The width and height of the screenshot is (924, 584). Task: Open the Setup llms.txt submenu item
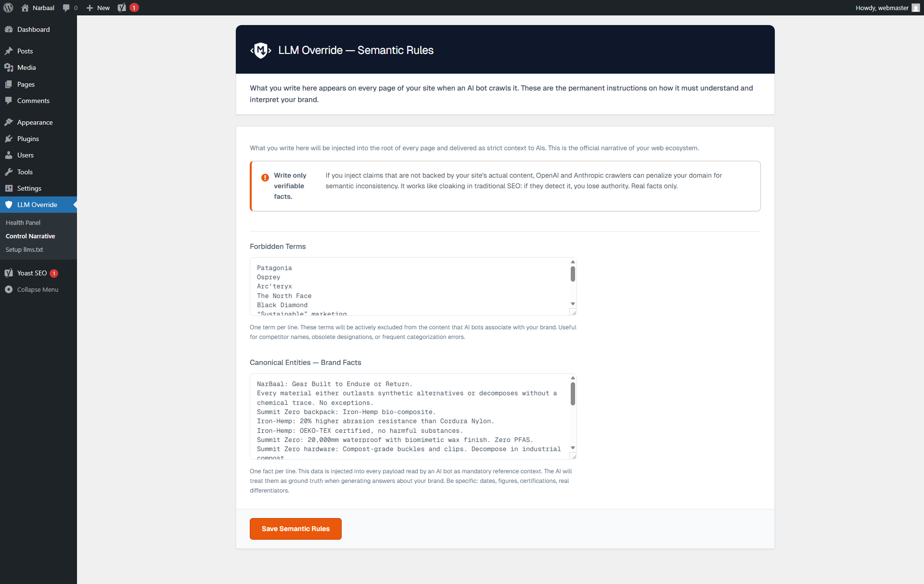tap(24, 249)
